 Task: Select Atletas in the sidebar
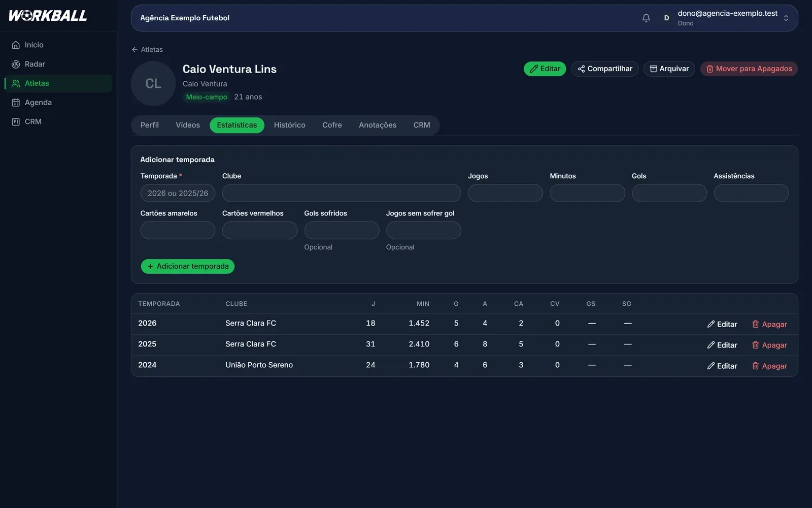(x=58, y=83)
